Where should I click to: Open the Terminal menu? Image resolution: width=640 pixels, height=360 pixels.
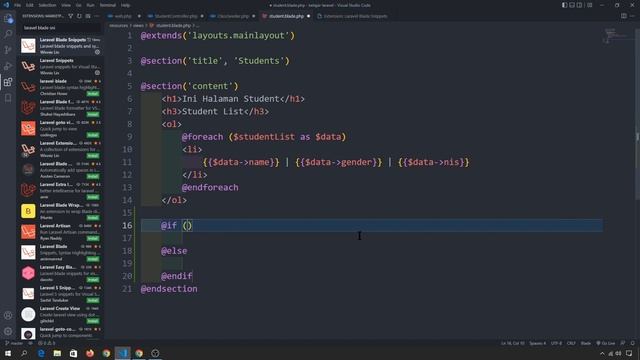pyautogui.click(x=108, y=5)
